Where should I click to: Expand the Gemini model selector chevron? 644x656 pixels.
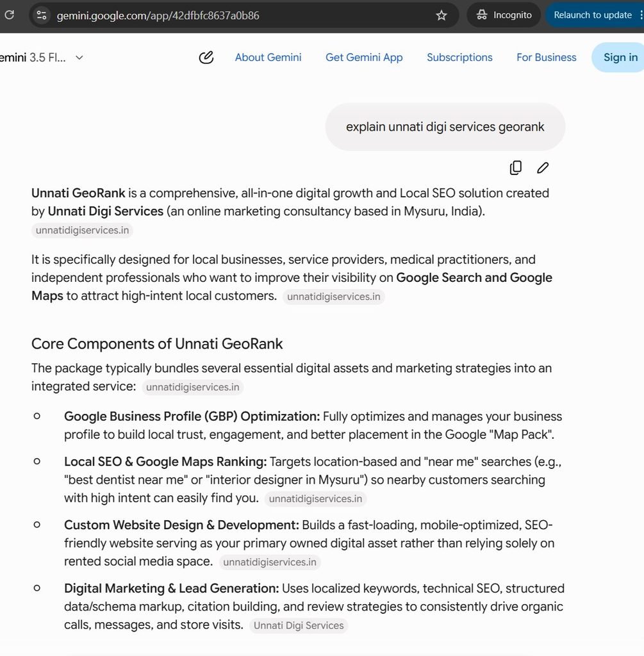(x=79, y=57)
